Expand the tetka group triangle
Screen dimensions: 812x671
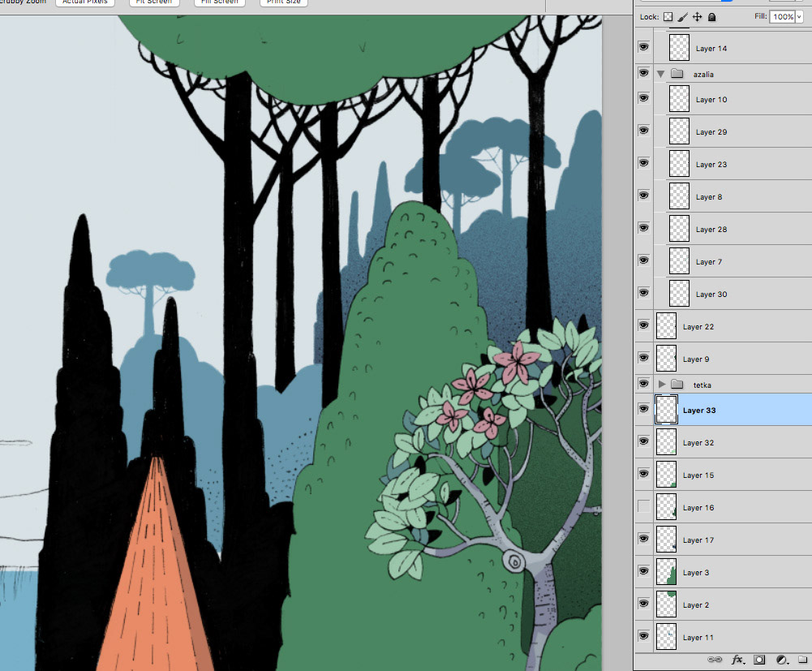pyautogui.click(x=661, y=385)
